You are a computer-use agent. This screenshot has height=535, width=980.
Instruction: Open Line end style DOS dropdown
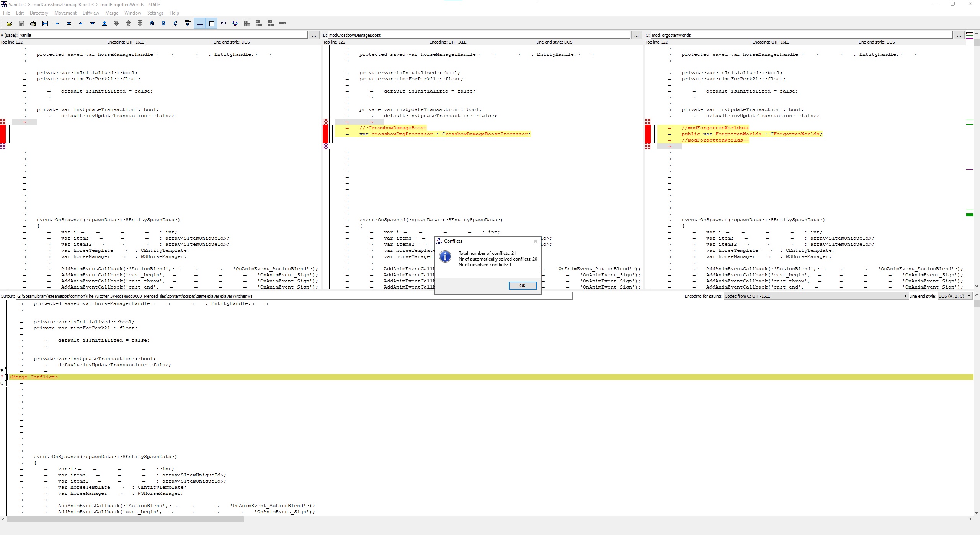pos(954,296)
